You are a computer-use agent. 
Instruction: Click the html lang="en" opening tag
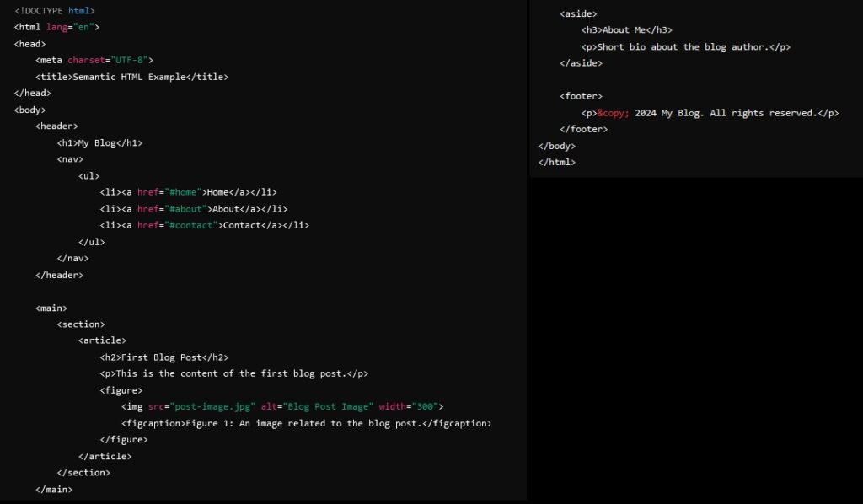pyautogui.click(x=56, y=27)
